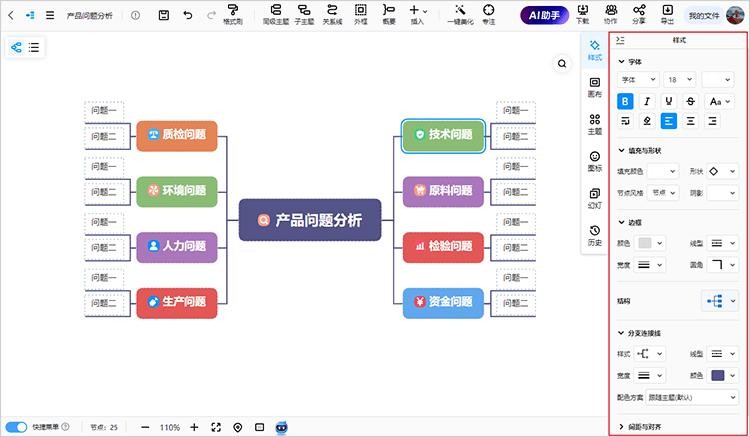Expand the 间距与对齐 section
Screen dimensions: 750x437
click(x=679, y=427)
